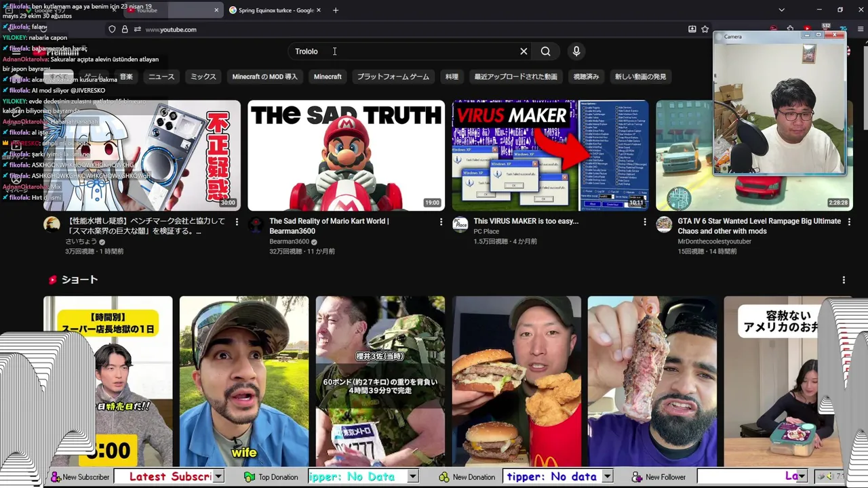Open The Sad Reality of Mario Kart World title
The image size is (868, 488).
[x=329, y=226]
